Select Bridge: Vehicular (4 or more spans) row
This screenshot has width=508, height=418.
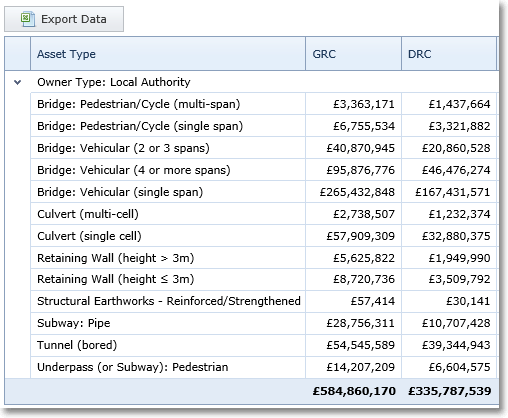tap(264, 170)
